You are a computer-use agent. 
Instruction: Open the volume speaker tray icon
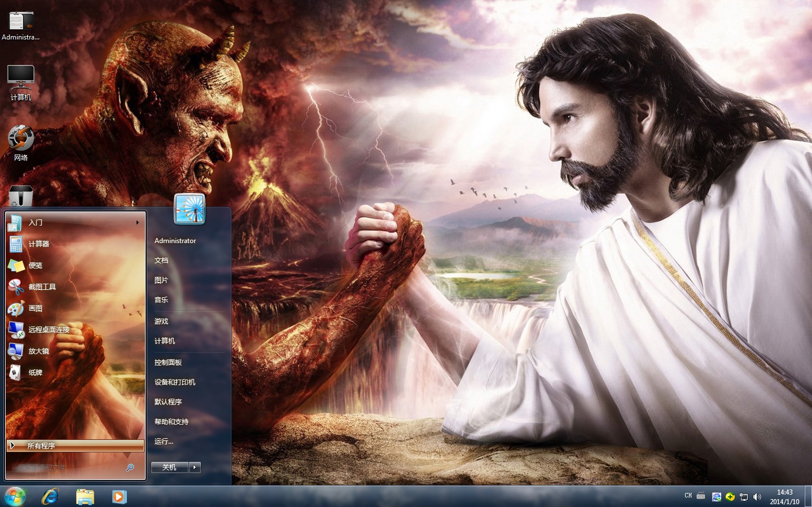click(757, 497)
